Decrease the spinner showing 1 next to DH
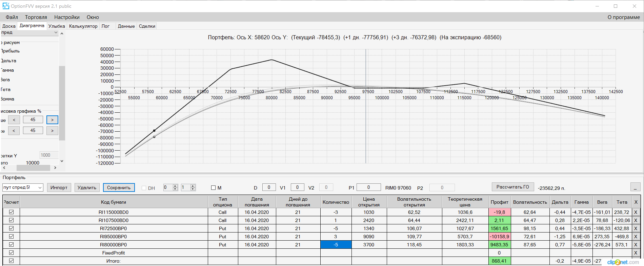The image size is (644, 266). click(193, 189)
